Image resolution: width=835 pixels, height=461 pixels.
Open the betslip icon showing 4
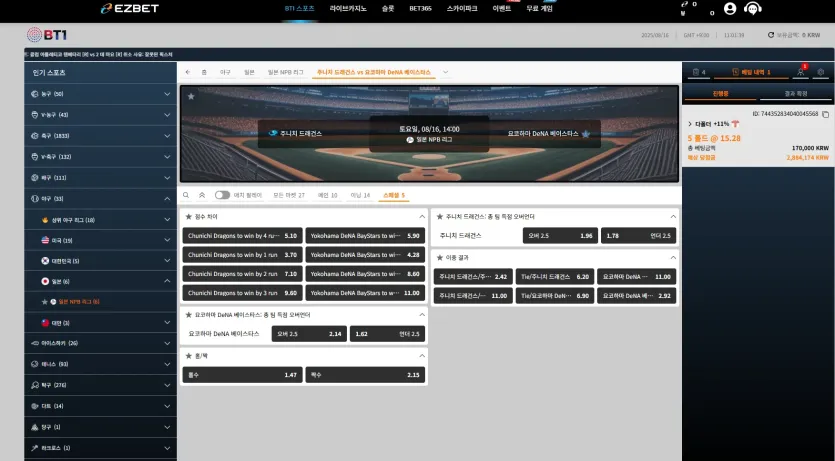click(x=699, y=72)
